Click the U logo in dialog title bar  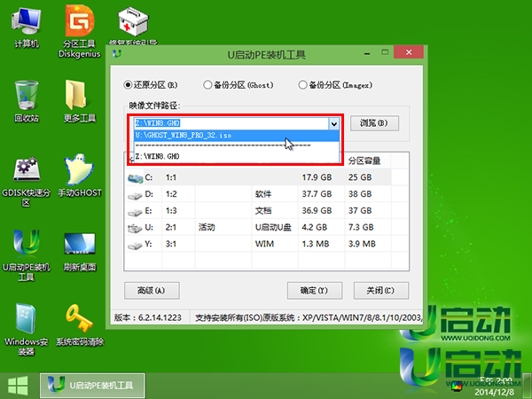117,53
